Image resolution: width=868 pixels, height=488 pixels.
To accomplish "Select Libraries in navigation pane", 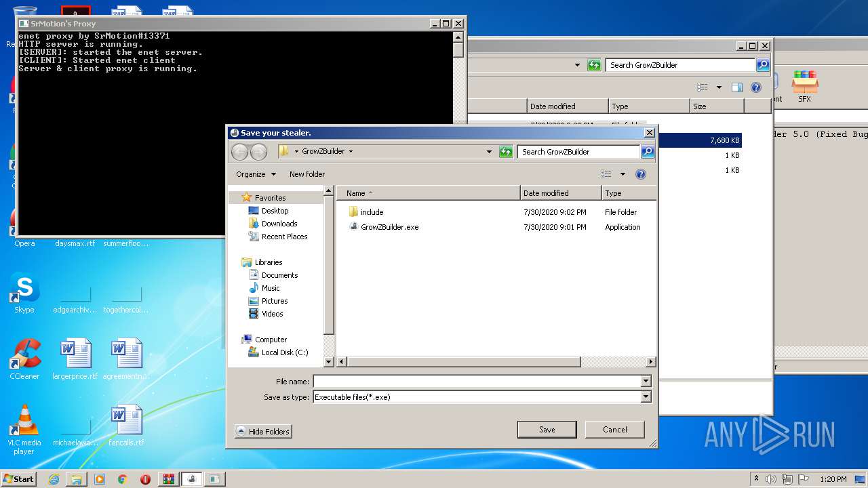I will pyautogui.click(x=269, y=262).
